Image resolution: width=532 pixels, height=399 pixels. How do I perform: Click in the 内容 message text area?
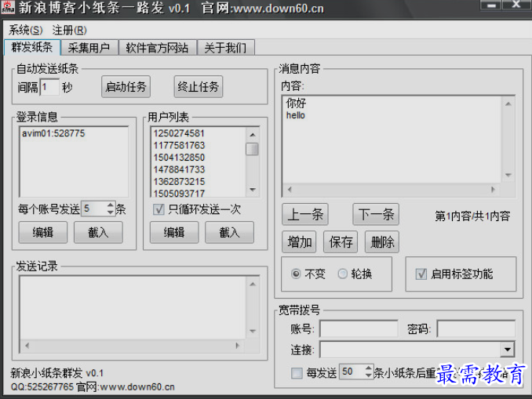click(392, 140)
